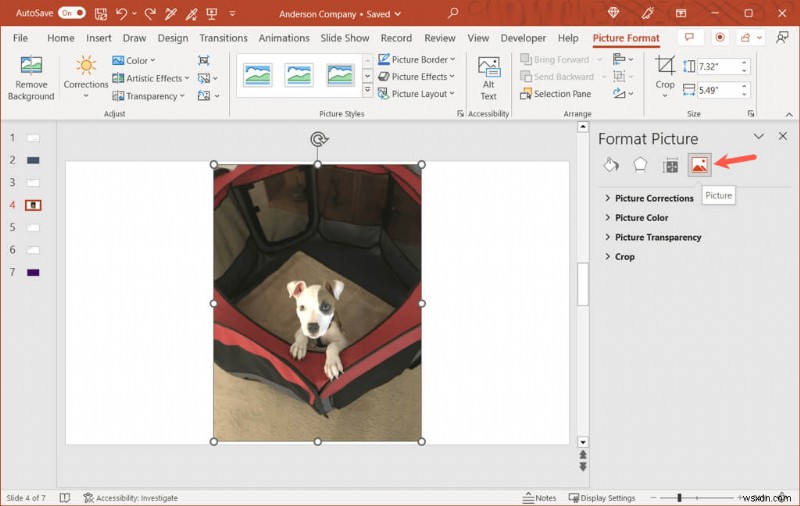Click the Start From Beginning presentation icon

click(212, 14)
